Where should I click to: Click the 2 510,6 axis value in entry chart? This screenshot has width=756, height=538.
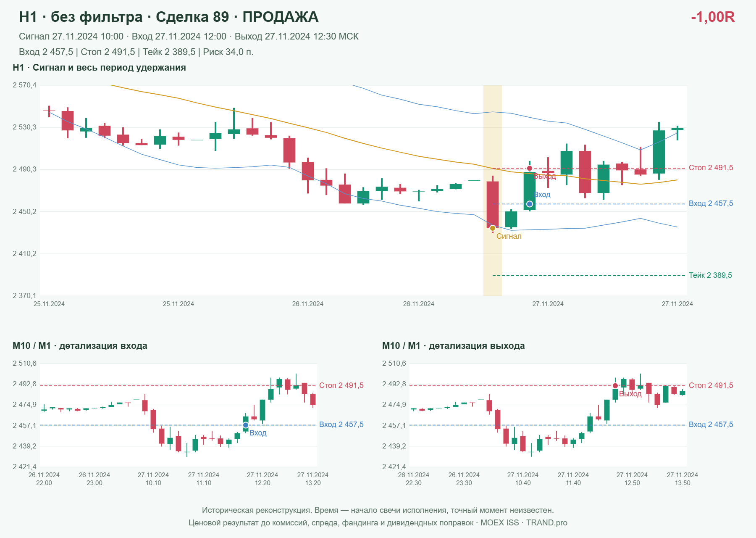24,363
